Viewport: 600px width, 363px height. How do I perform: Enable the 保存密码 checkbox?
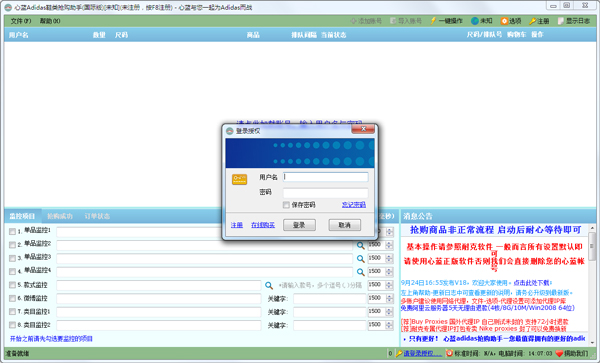(286, 205)
